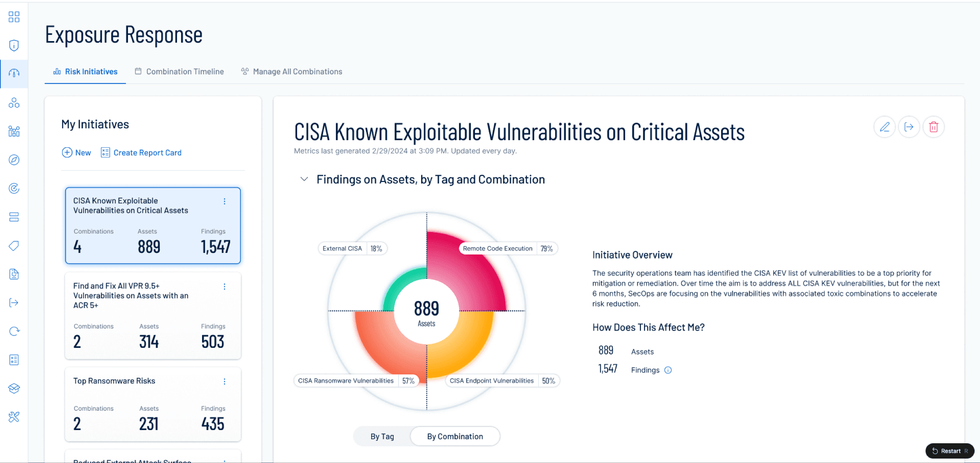This screenshot has width=980, height=463.
Task: Switch to the Combination Timeline tab
Action: (x=184, y=71)
